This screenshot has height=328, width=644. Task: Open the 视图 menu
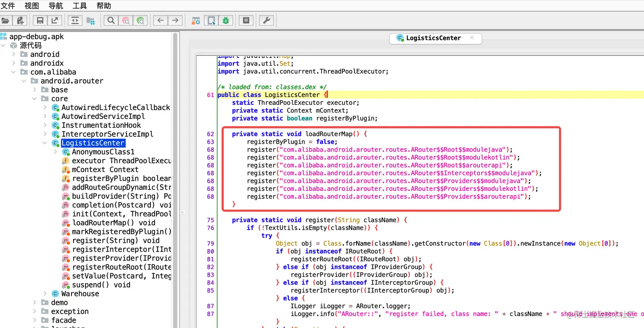[32, 6]
